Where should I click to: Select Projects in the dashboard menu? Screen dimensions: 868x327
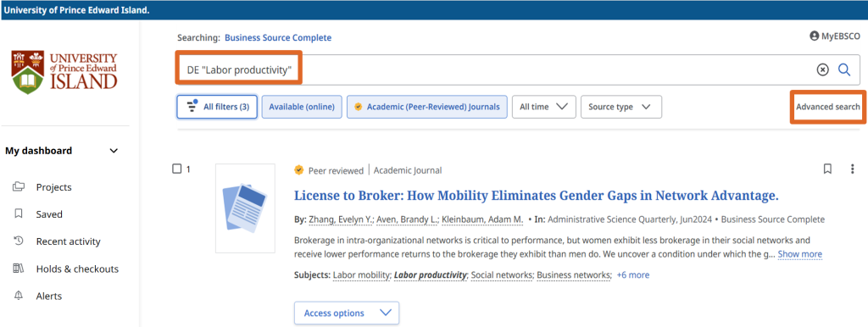point(53,187)
